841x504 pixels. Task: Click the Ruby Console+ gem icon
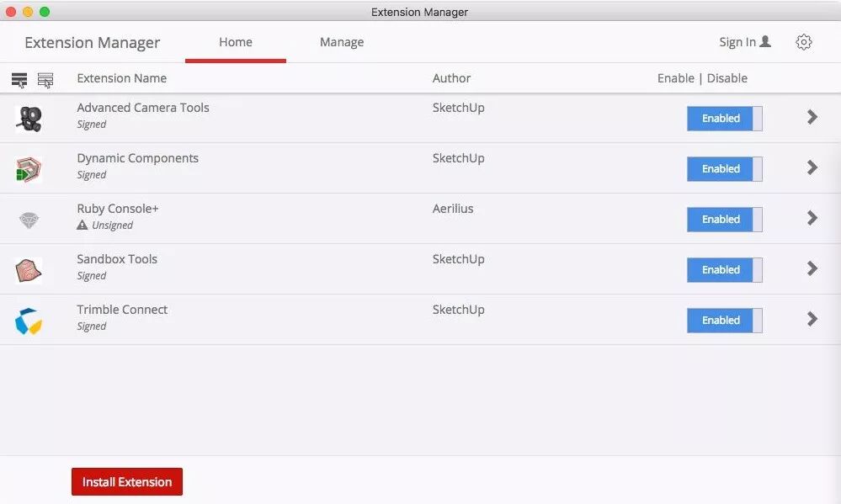click(x=29, y=220)
